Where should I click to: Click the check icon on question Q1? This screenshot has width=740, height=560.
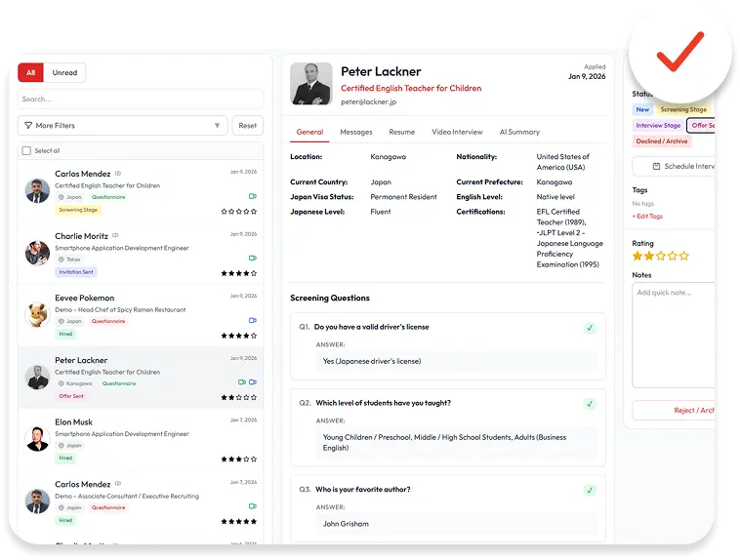(590, 328)
